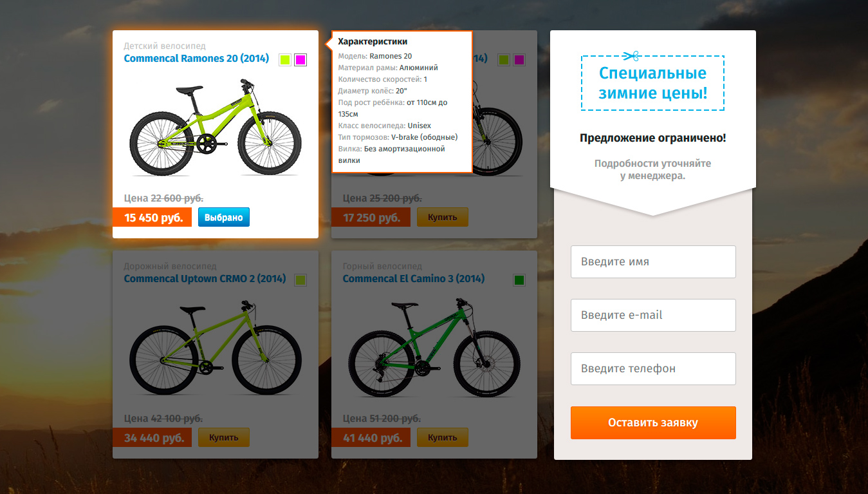Click the Выбрано button on Ramones 20

[224, 217]
